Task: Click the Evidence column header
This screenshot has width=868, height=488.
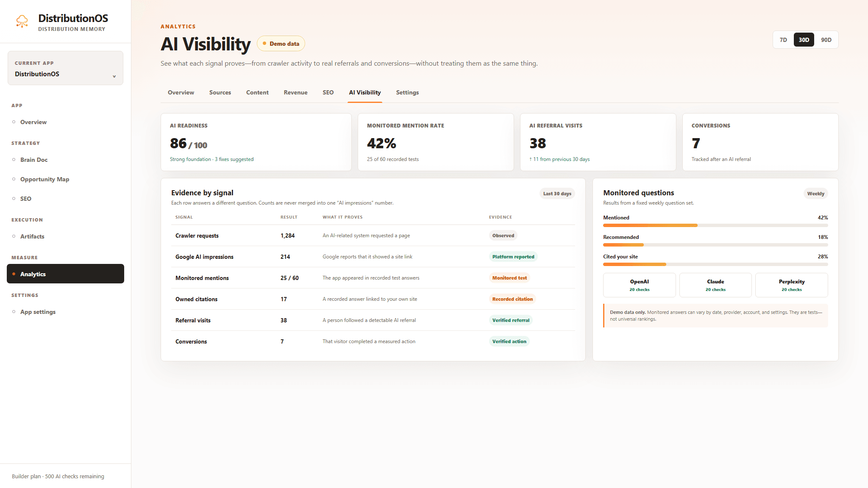Action: [x=500, y=217]
